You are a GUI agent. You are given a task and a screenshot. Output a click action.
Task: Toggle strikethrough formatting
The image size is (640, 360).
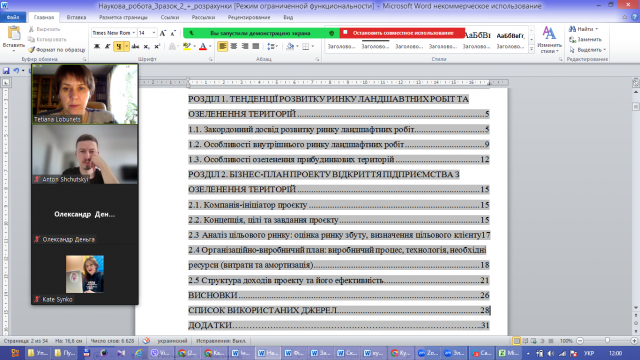(x=135, y=47)
